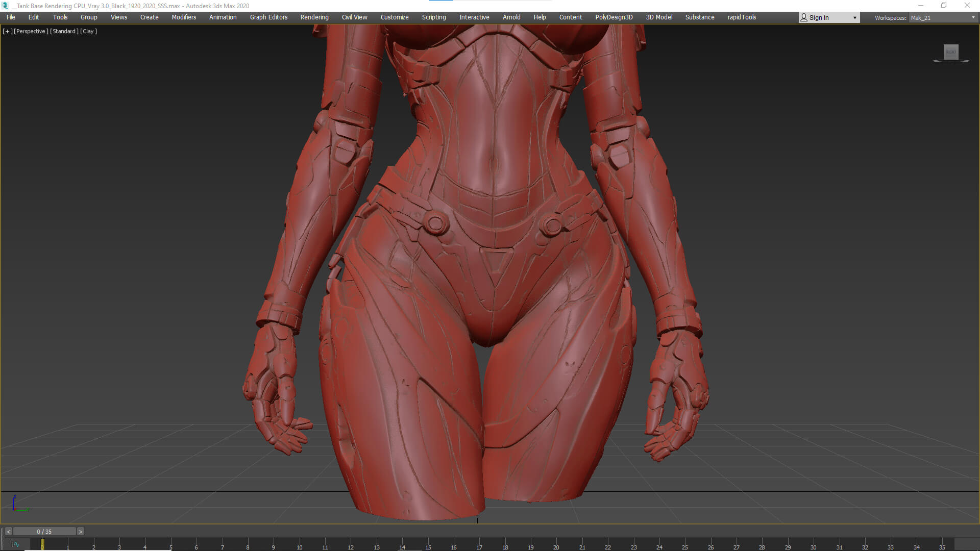Open the Views menu

click(119, 17)
